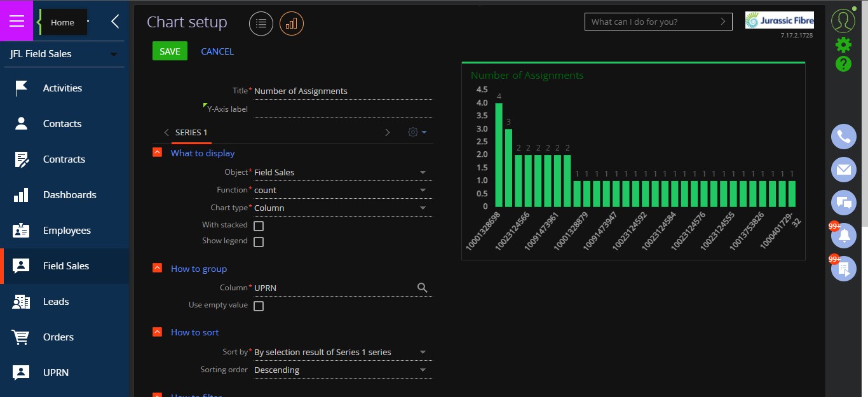Switch to chart view icon

pyautogui.click(x=292, y=24)
